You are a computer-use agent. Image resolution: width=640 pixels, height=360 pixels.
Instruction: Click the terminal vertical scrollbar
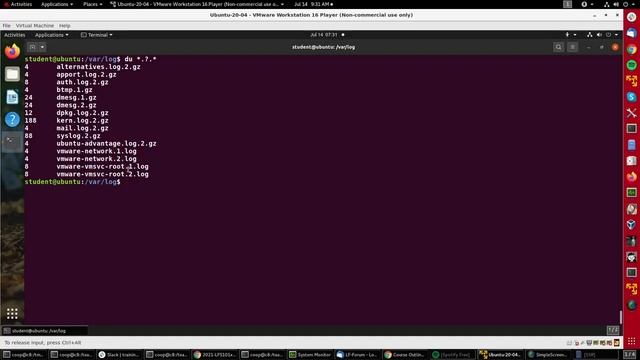[x=621, y=317]
